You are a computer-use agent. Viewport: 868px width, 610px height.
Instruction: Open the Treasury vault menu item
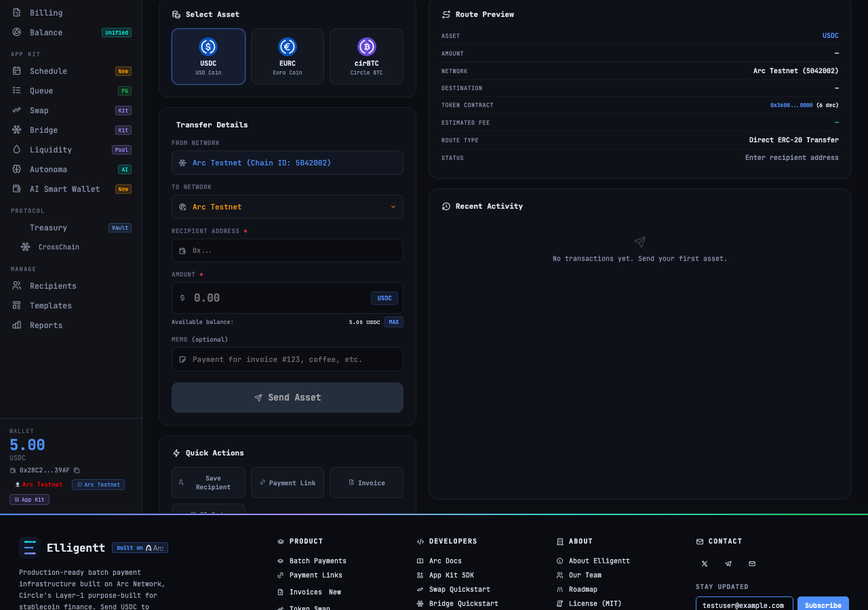click(71, 228)
